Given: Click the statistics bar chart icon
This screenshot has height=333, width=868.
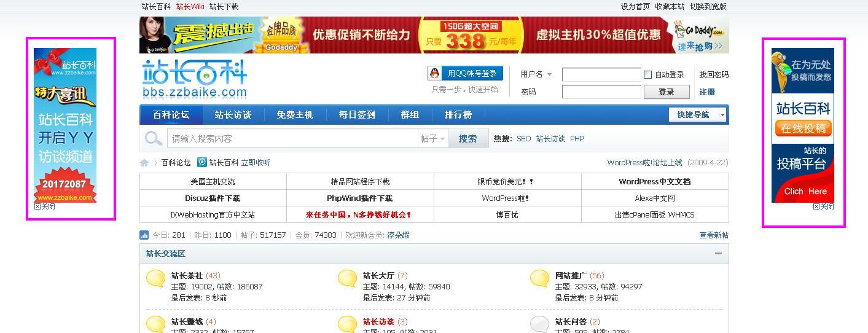Looking at the screenshot, I should coord(144,235).
